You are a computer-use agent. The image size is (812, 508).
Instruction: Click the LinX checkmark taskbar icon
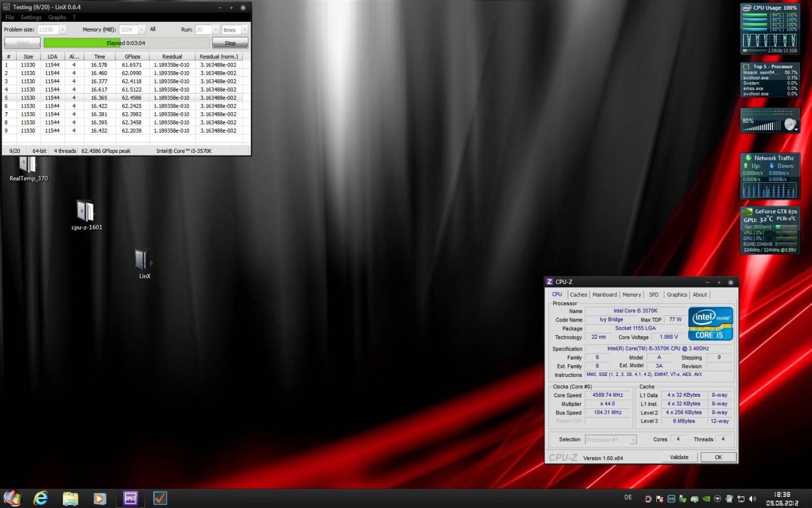pos(160,498)
